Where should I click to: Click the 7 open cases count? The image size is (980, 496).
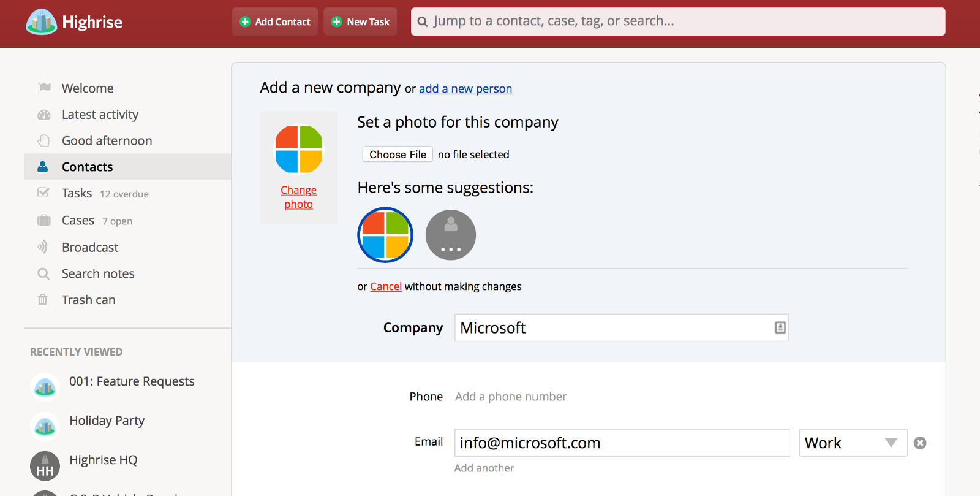(117, 221)
